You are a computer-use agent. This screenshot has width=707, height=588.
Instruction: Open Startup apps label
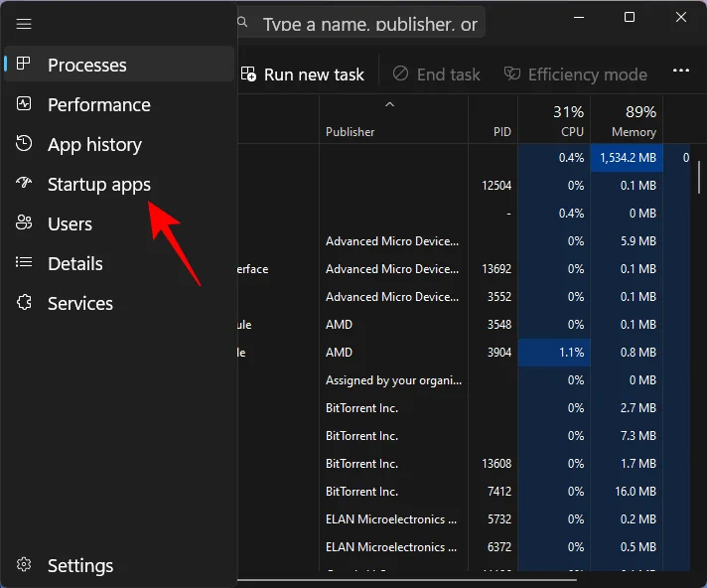99,185
